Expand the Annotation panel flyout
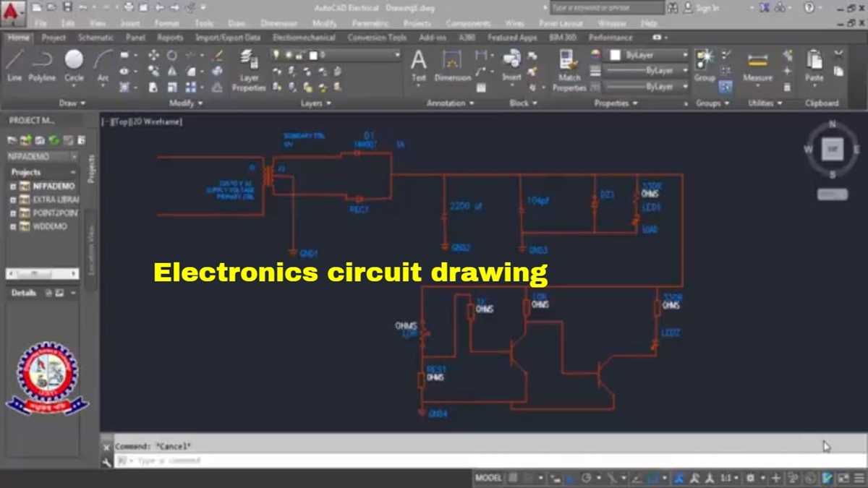 click(451, 103)
